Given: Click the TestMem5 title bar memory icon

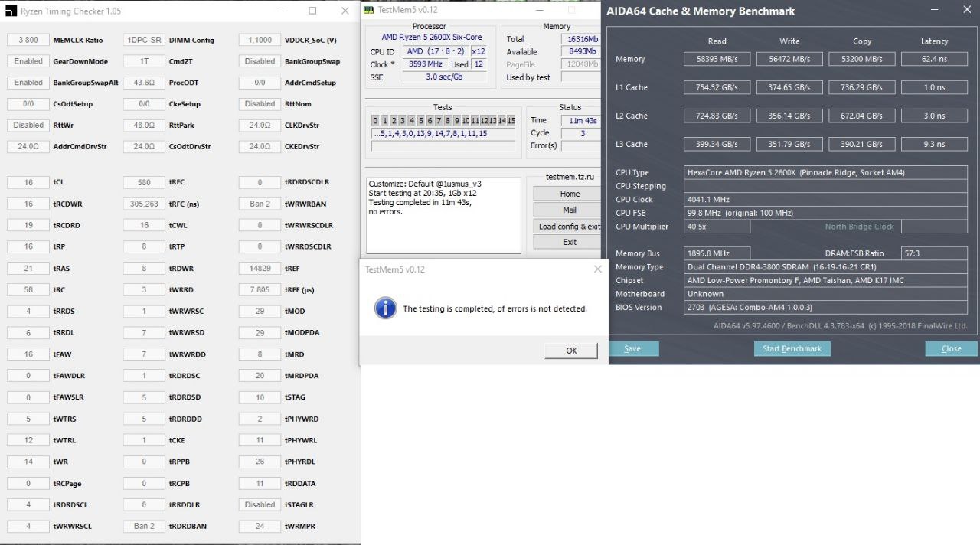Looking at the screenshot, I should coord(369,9).
